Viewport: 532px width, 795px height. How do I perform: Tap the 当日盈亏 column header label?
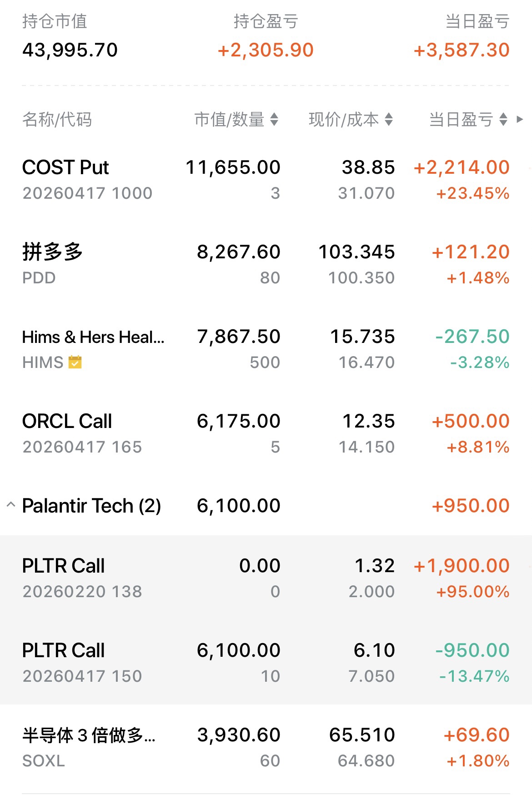(461, 120)
